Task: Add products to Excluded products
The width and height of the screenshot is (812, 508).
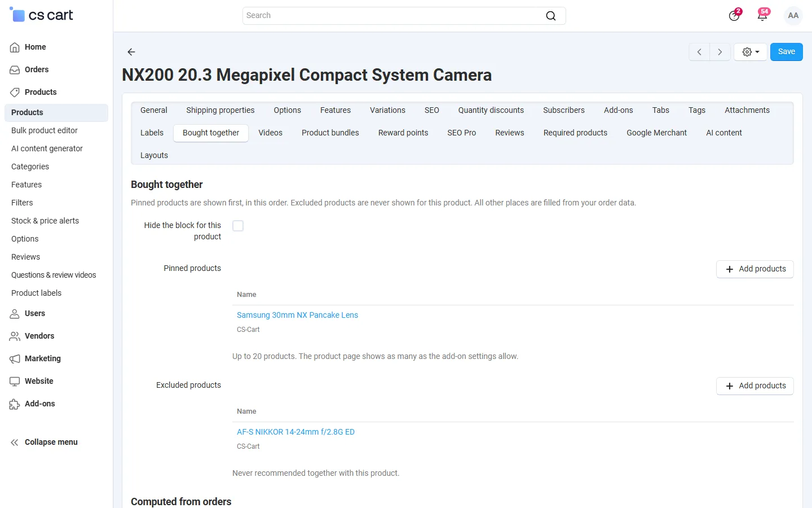Action: 755,386
